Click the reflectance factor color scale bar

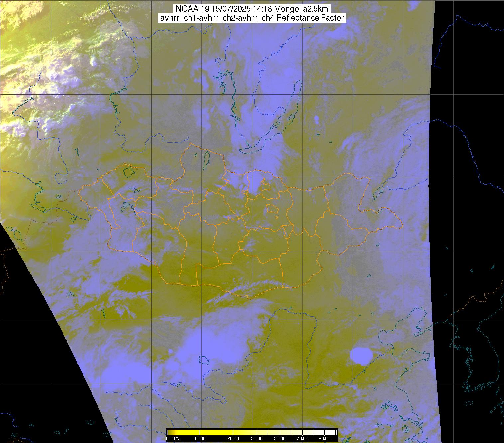(x=252, y=432)
